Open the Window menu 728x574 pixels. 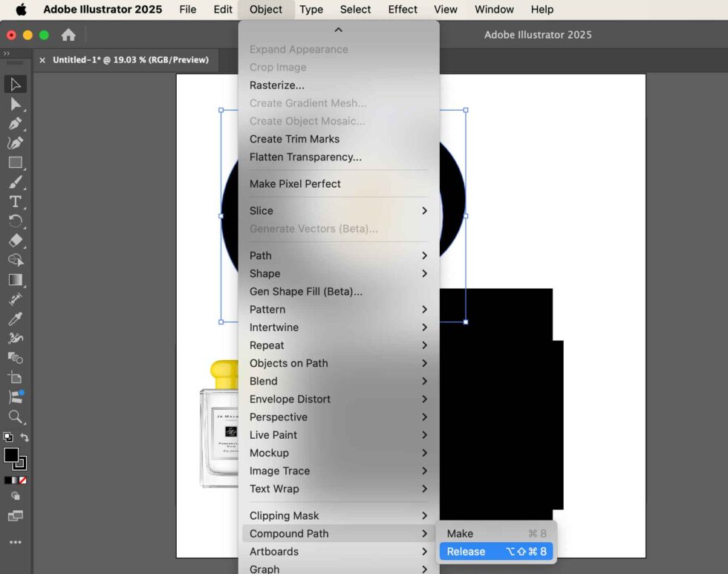pos(493,10)
